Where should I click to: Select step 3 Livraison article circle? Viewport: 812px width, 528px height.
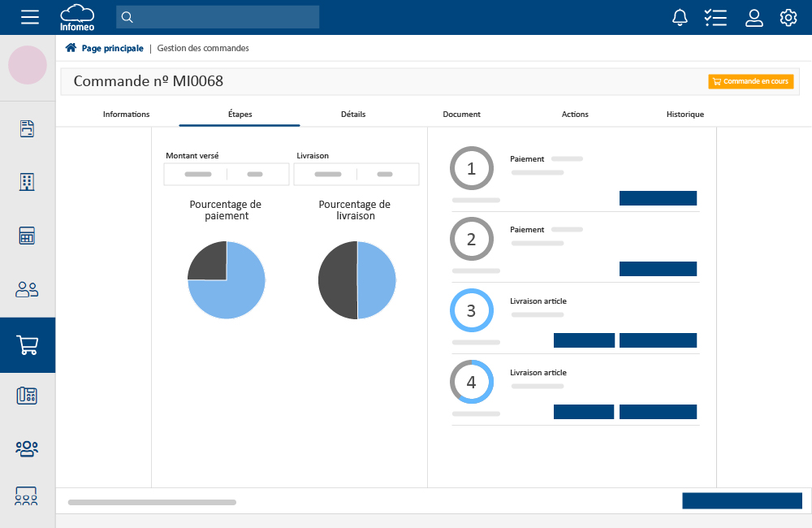(472, 310)
